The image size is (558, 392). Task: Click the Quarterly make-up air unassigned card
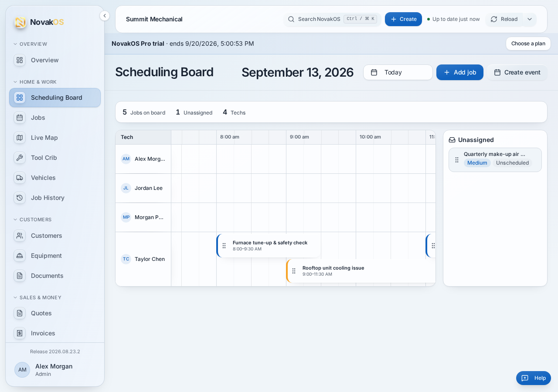(495, 160)
